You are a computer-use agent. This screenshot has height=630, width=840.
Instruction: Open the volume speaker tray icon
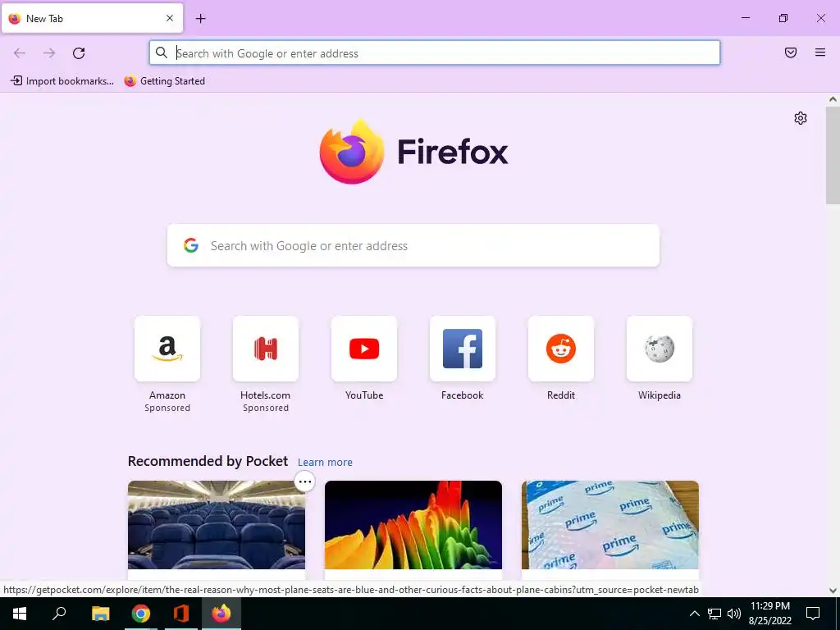pyautogui.click(x=734, y=614)
